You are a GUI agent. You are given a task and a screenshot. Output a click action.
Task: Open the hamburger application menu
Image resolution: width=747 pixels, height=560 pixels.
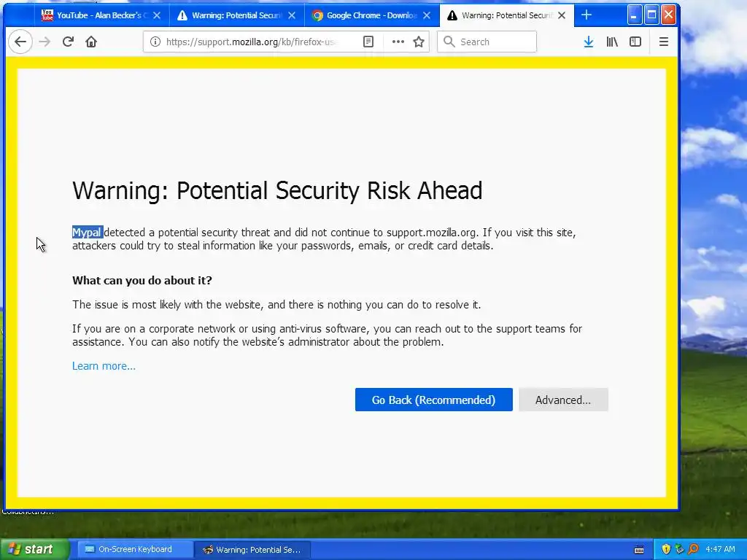(x=664, y=42)
